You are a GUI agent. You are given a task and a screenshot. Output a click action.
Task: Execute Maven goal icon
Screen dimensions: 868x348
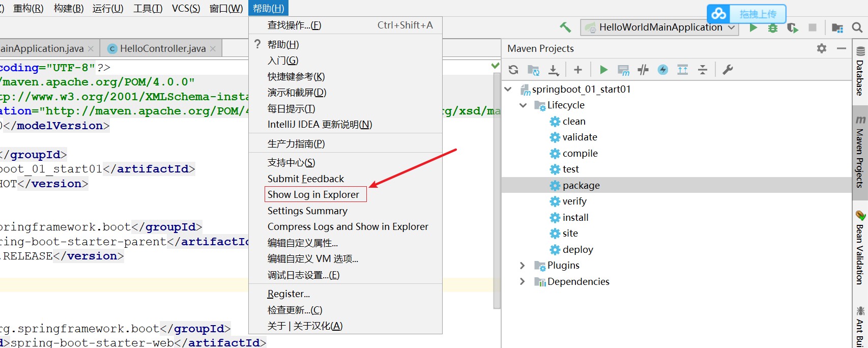tap(623, 70)
